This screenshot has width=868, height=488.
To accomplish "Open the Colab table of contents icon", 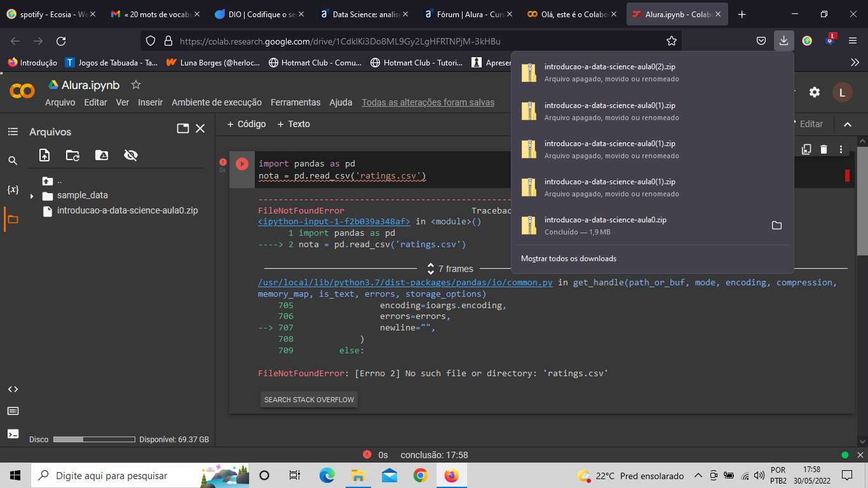I will pos(13,132).
